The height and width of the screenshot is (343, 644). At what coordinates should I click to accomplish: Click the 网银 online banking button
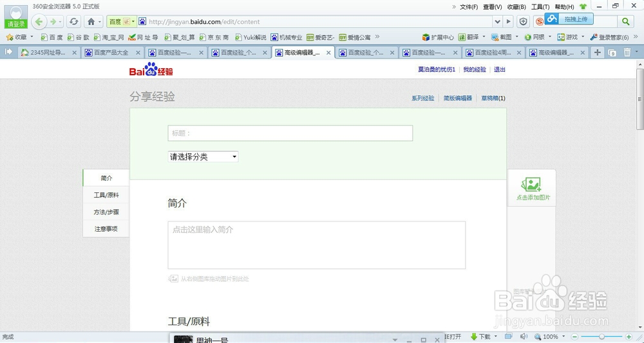click(535, 37)
